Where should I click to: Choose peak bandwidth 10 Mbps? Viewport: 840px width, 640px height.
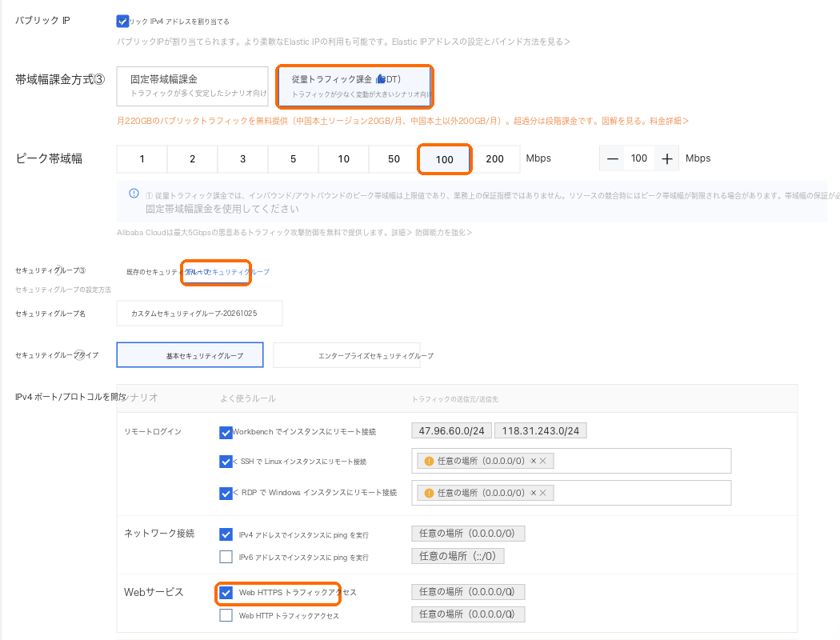point(343,159)
